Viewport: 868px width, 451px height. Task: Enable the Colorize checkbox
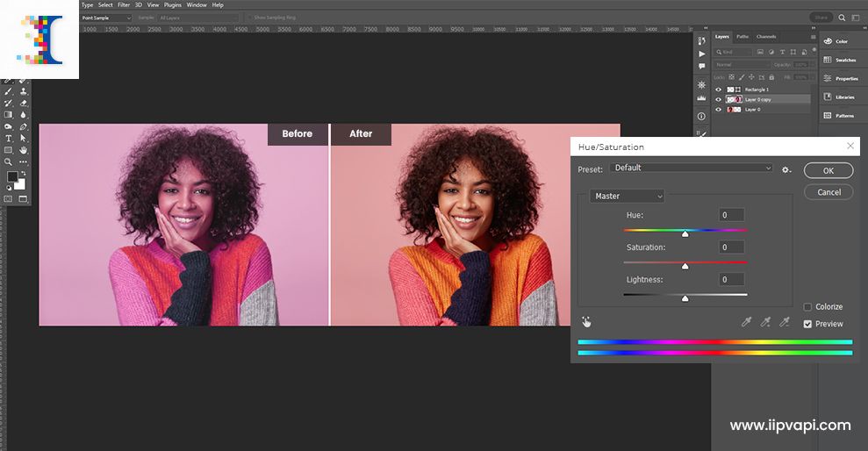[807, 307]
